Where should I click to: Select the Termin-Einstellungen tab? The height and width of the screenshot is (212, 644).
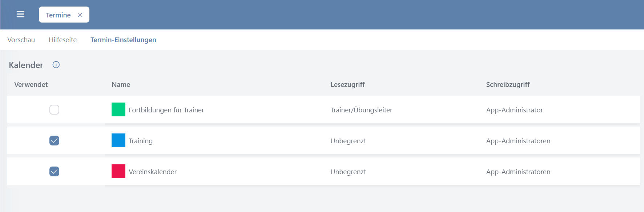[123, 40]
